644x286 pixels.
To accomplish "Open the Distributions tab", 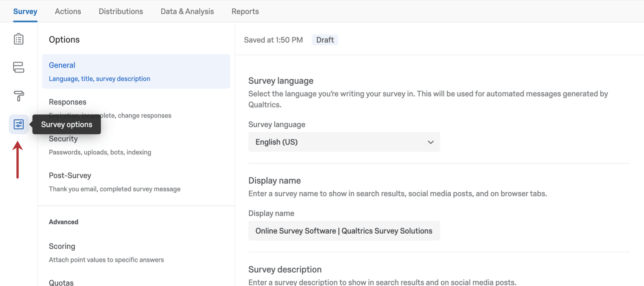I will (121, 11).
